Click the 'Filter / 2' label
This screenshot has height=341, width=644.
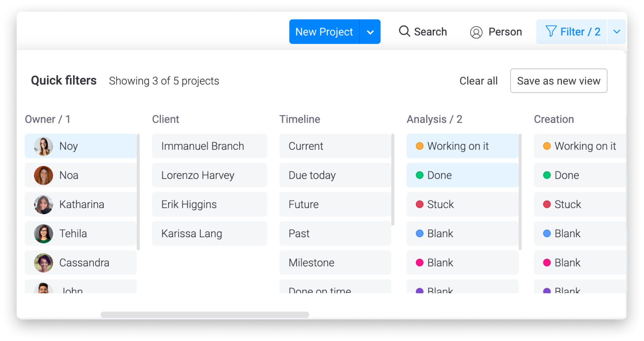580,32
